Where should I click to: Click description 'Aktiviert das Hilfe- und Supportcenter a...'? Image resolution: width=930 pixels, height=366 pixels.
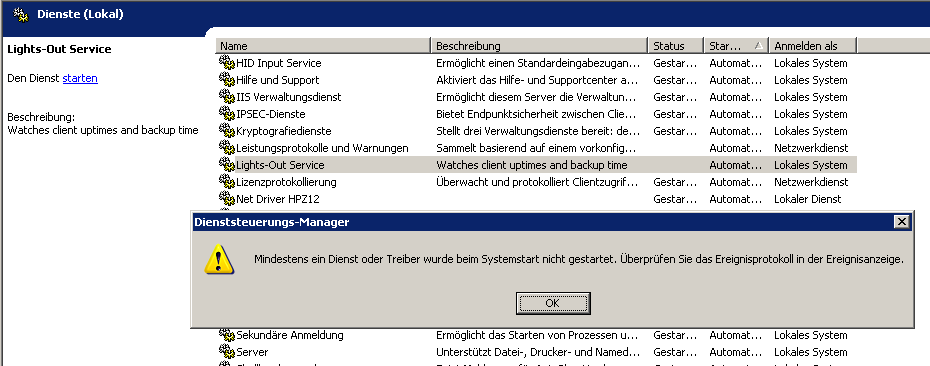point(537,80)
